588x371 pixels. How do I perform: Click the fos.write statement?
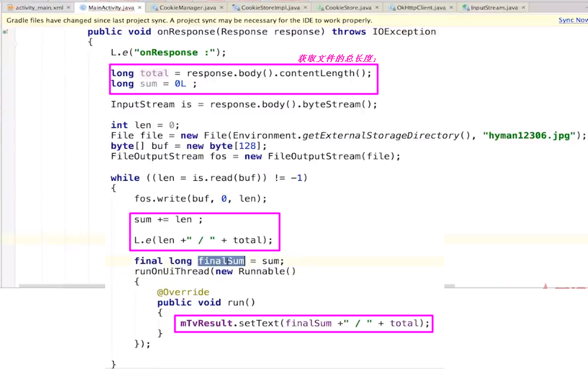(x=200, y=198)
